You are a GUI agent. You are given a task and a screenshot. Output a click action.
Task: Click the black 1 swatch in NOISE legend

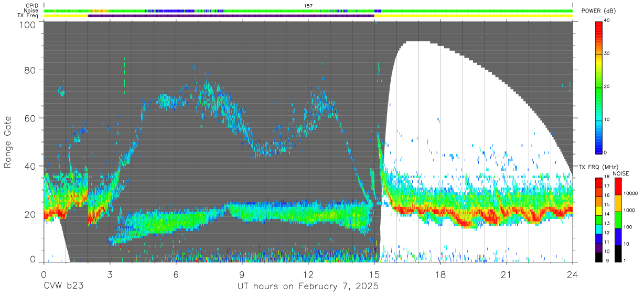coord(618,253)
